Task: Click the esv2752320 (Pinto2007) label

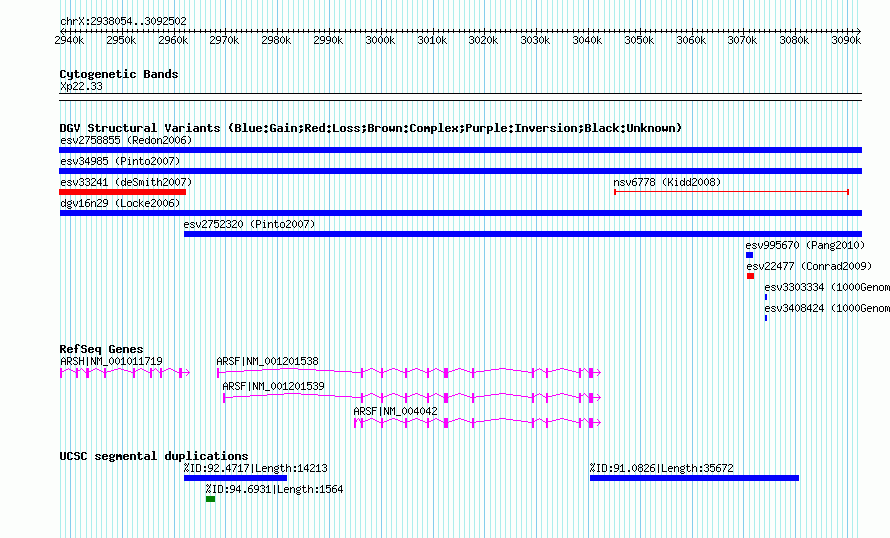Action: click(x=249, y=224)
